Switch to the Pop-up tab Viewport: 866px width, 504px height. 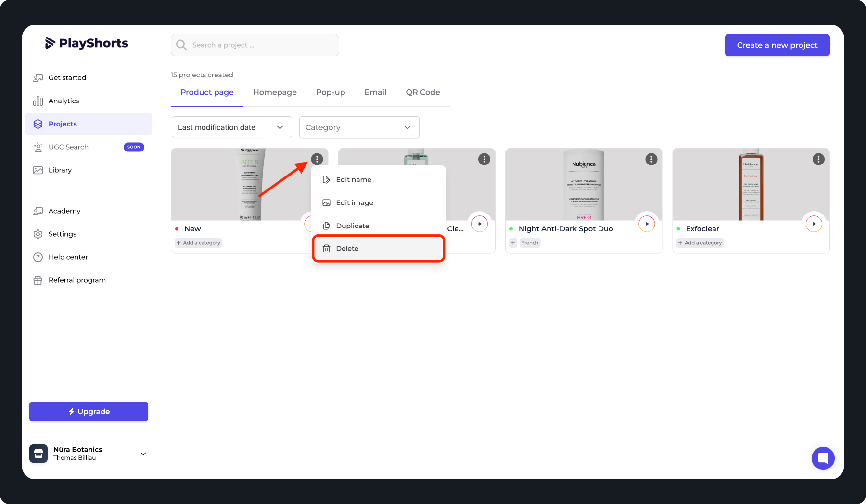point(331,92)
